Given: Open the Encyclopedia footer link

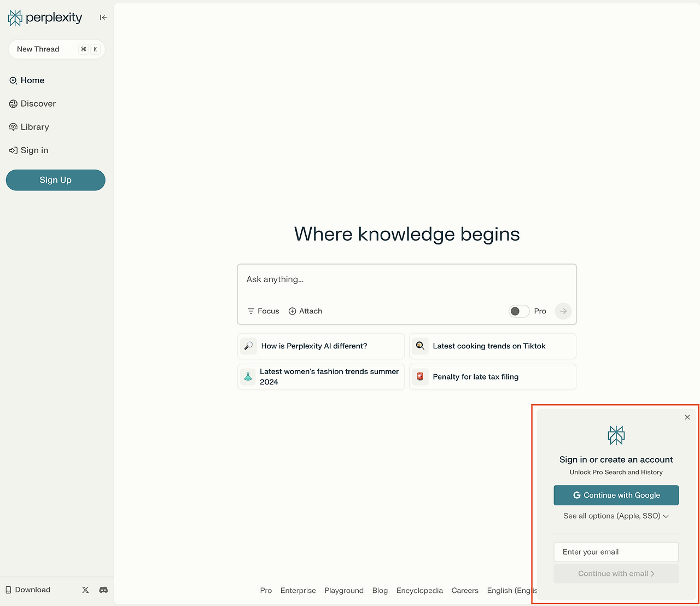Looking at the screenshot, I should coord(419,591).
